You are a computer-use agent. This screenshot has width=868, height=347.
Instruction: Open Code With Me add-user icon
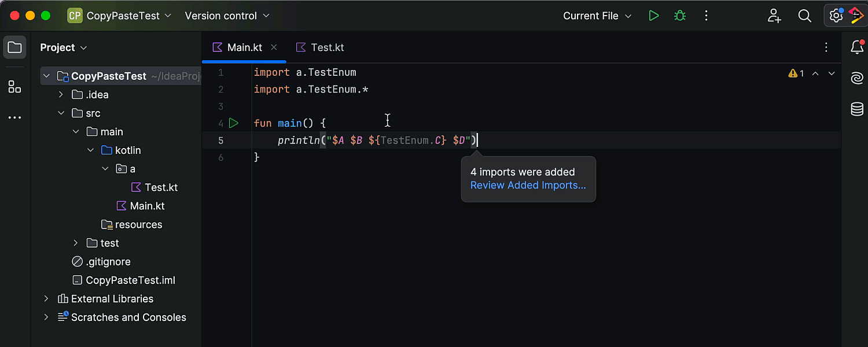[774, 16]
